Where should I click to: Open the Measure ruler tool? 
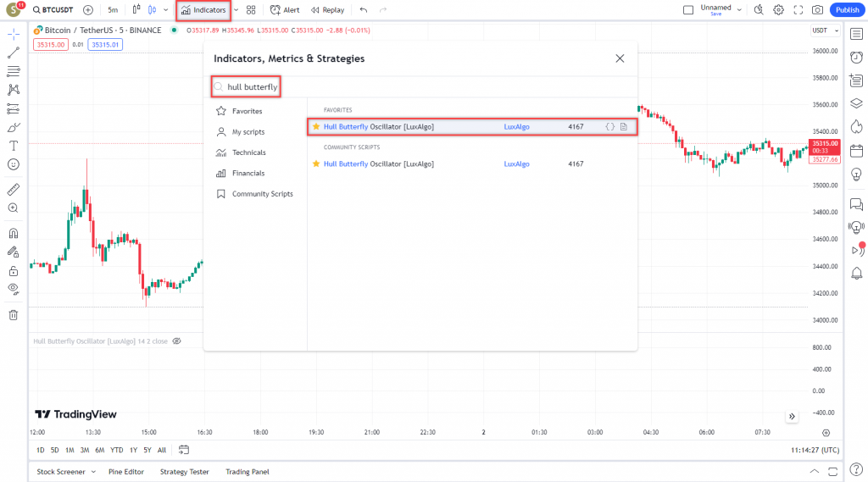click(14, 189)
